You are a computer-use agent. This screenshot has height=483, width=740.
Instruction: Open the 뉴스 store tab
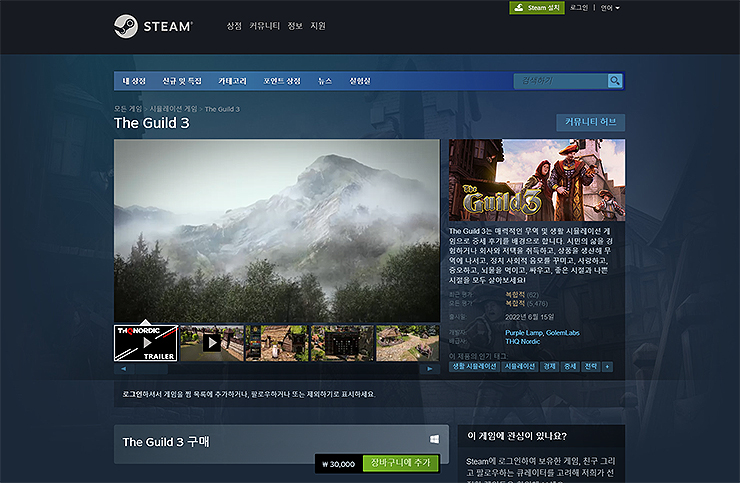325,81
